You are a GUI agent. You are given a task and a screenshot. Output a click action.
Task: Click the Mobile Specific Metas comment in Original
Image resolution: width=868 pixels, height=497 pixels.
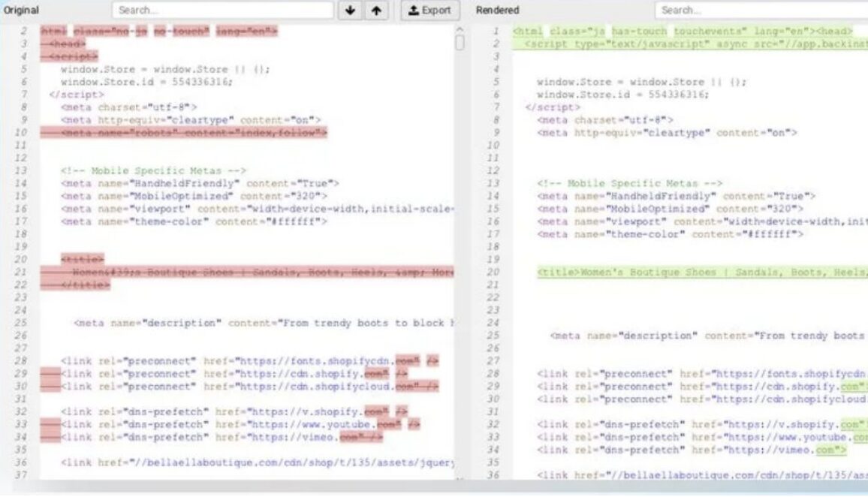153,171
